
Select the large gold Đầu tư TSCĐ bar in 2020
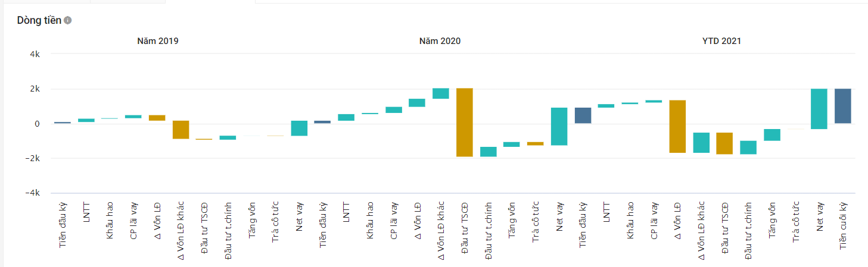465,122
